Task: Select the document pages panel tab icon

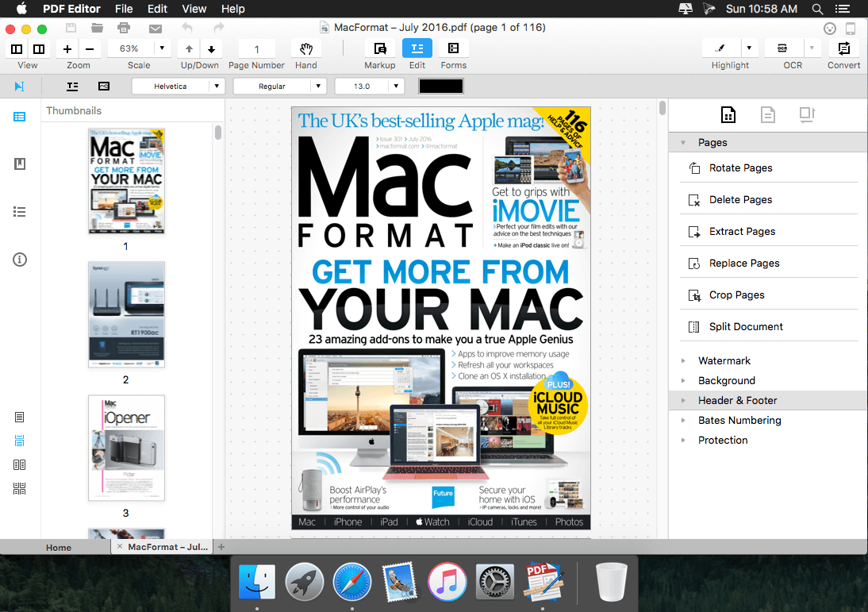Action: click(x=728, y=114)
